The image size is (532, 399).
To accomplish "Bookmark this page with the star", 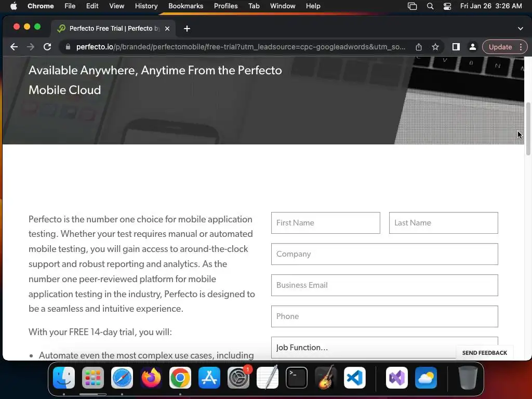I will [435, 47].
